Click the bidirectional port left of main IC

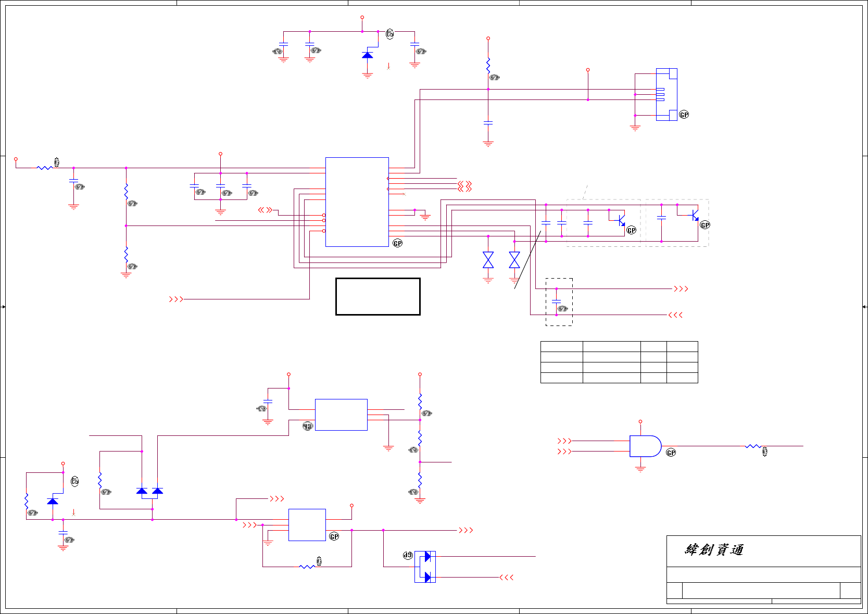pos(266,210)
